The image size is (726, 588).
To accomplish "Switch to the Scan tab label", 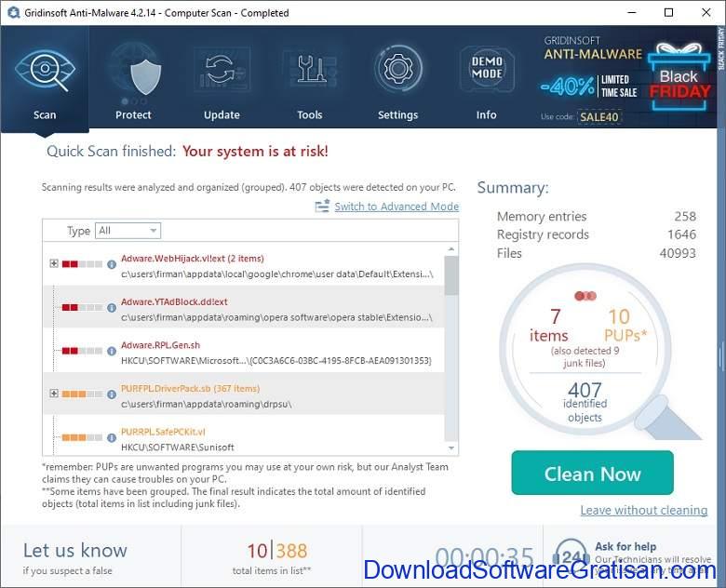I will pyautogui.click(x=45, y=114).
